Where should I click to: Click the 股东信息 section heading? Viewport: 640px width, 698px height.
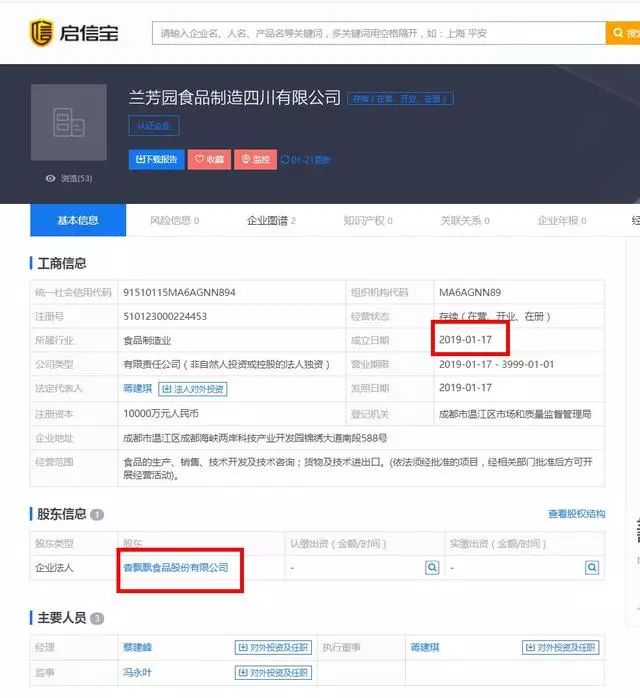pos(61,514)
